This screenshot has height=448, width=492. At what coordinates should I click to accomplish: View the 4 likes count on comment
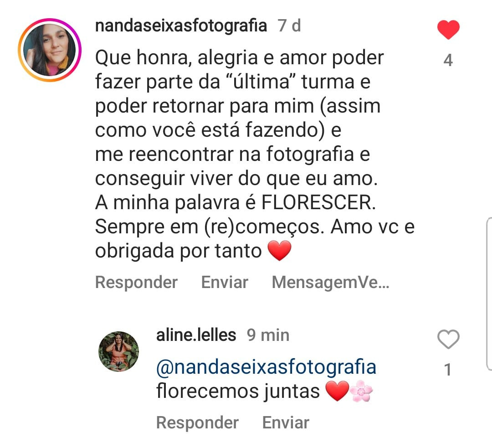coord(448,60)
